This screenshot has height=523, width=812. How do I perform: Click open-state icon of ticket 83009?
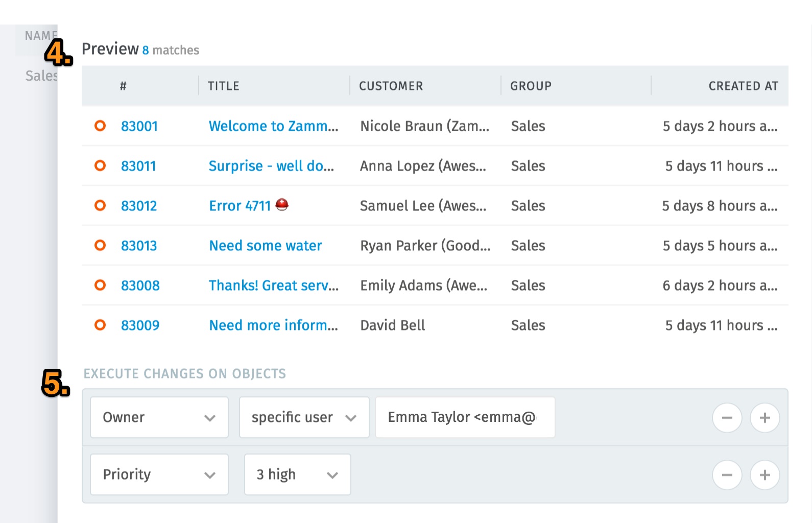coord(100,325)
